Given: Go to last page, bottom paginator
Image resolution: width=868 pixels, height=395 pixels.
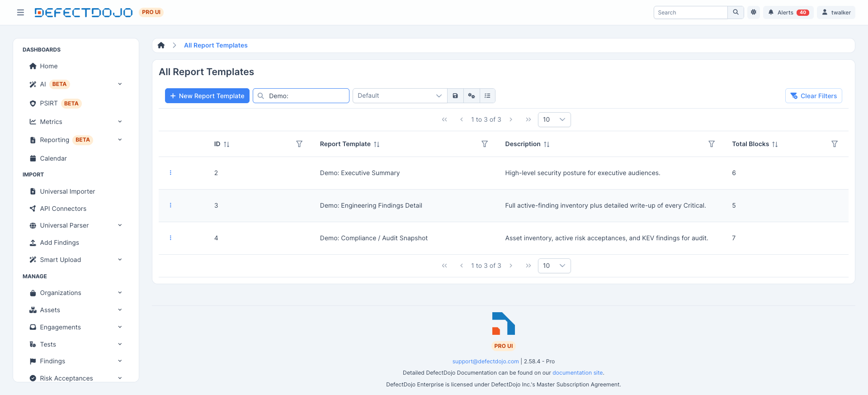Looking at the screenshot, I should [528, 266].
